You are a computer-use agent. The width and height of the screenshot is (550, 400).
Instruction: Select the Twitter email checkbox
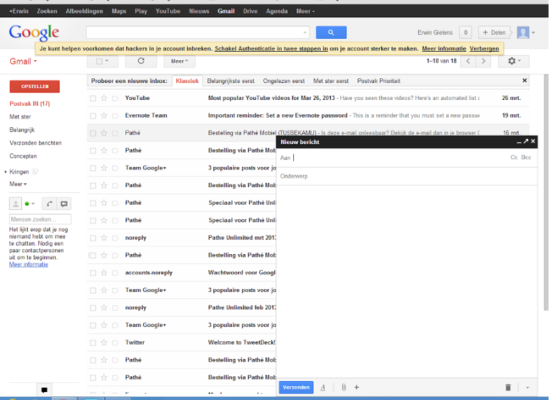(x=93, y=342)
